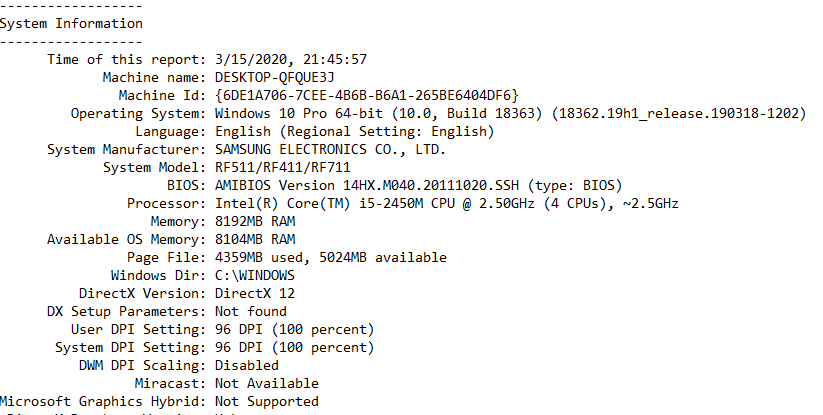Click the machine name DESKTOP-QFQUE3J

click(275, 78)
